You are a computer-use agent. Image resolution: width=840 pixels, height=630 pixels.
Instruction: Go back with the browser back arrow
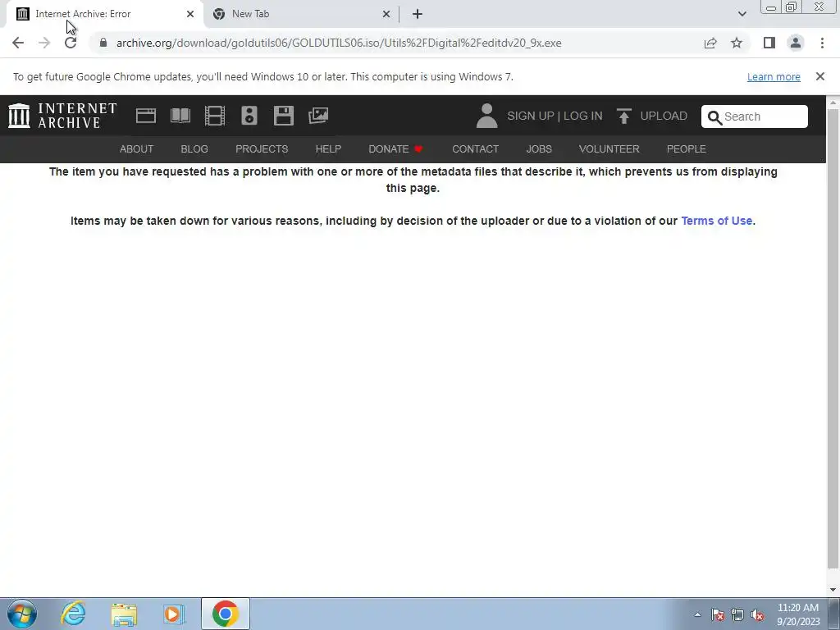18,43
